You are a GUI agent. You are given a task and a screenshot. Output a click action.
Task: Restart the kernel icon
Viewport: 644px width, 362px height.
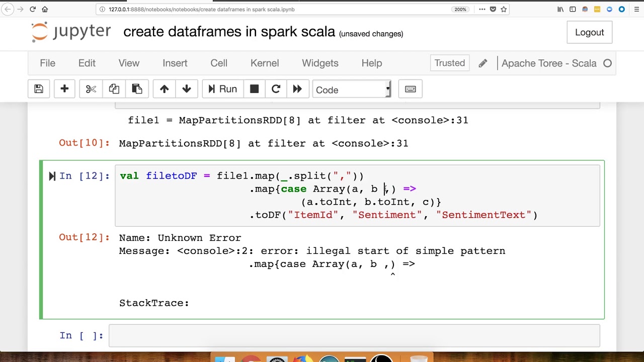pos(276,89)
